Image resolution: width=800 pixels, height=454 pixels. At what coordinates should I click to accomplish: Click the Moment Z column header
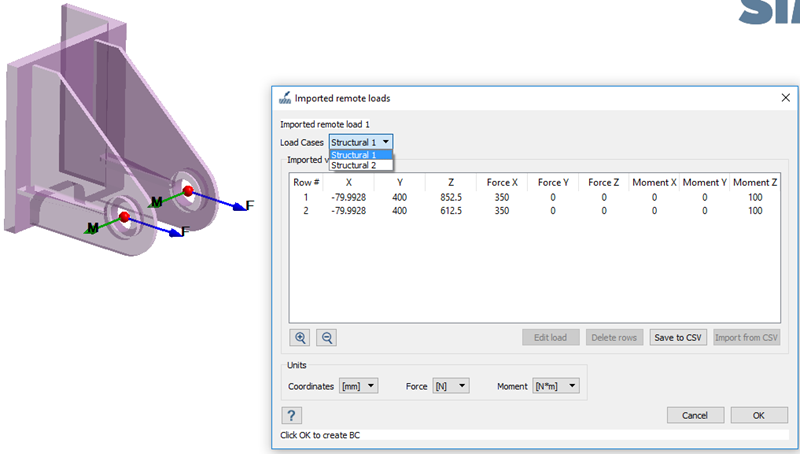(755, 182)
